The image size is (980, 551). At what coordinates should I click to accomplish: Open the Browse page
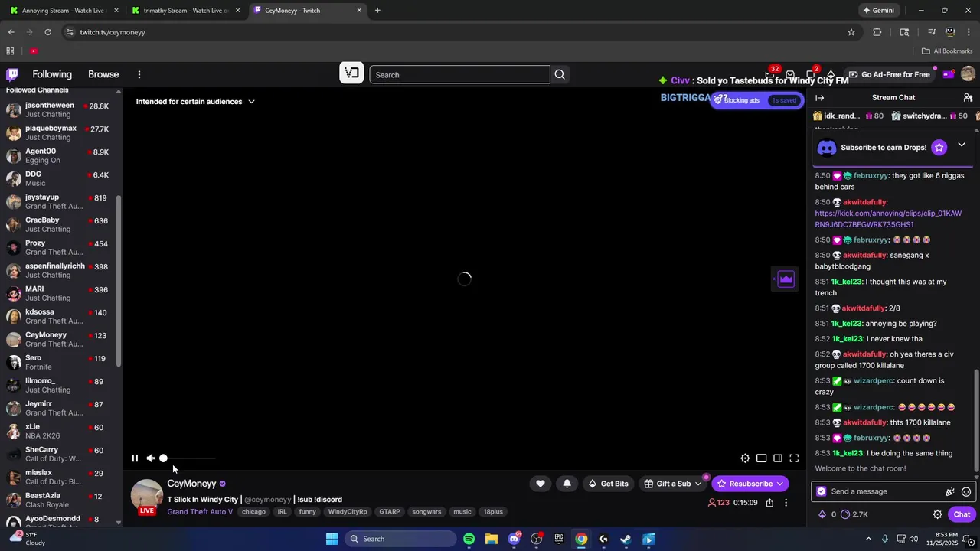click(x=103, y=74)
